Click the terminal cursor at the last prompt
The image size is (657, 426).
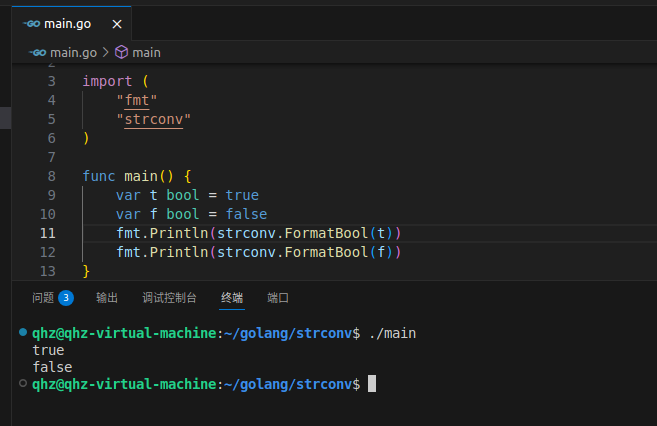[372, 384]
